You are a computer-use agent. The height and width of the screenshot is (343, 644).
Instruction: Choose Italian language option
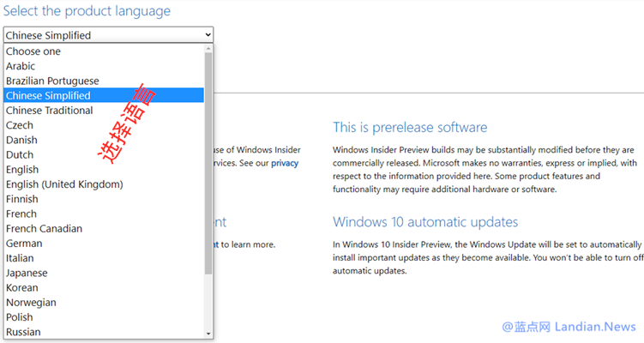point(104,258)
